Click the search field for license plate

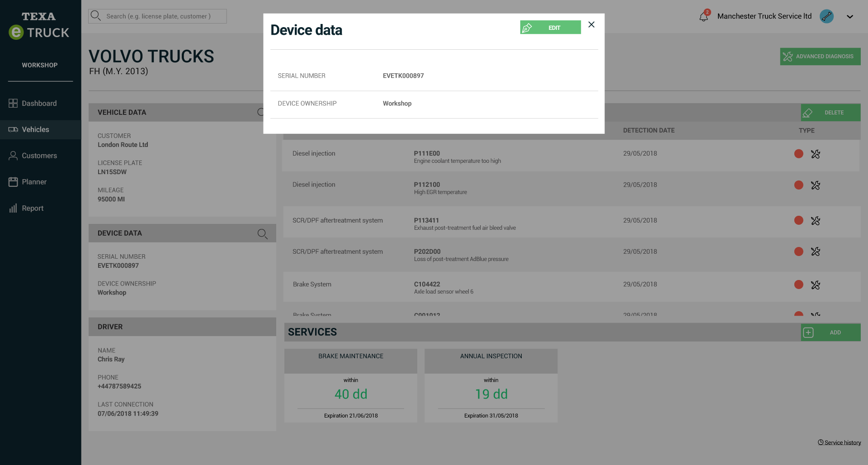[157, 16]
